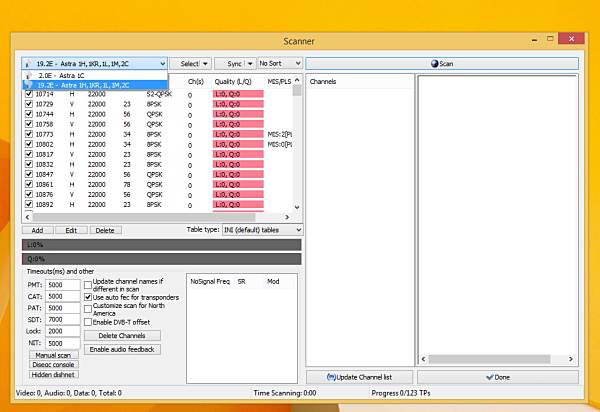Click the transponder list horizontal scroll right arrow
This screenshot has width=600, height=412.
click(287, 217)
